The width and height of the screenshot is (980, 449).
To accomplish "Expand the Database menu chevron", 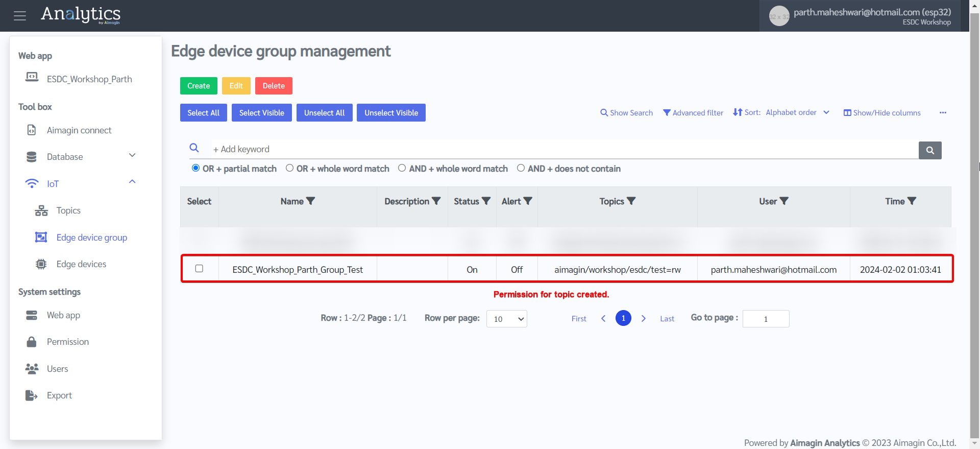I will (132, 155).
